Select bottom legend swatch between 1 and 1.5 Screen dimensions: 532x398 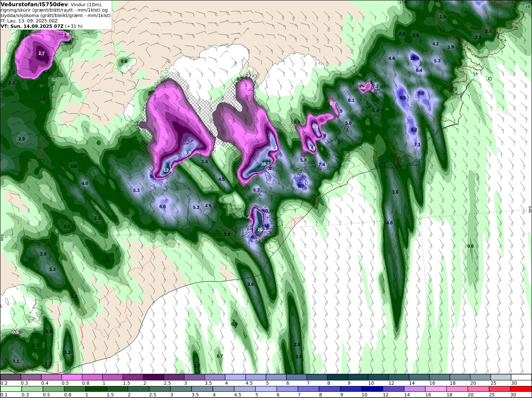point(96,389)
